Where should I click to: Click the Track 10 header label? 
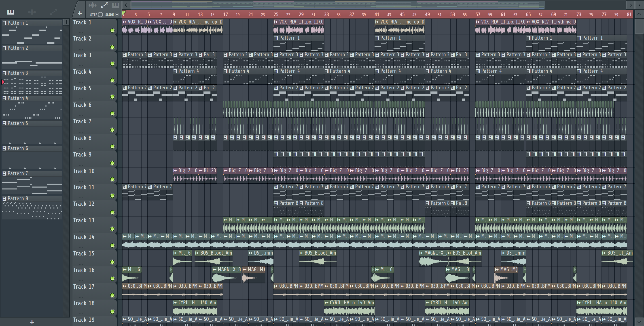pyautogui.click(x=84, y=171)
